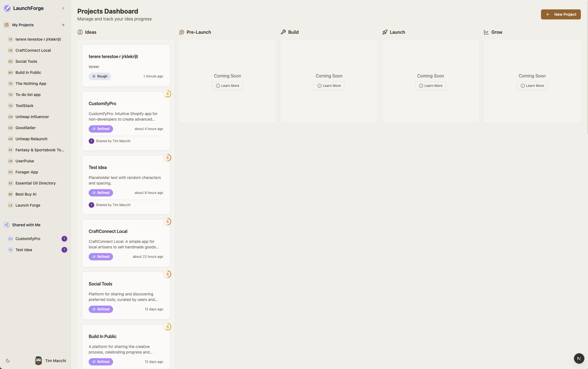Click the LaunchForge rocket logo icon
This screenshot has height=369, width=588.
tap(7, 8)
